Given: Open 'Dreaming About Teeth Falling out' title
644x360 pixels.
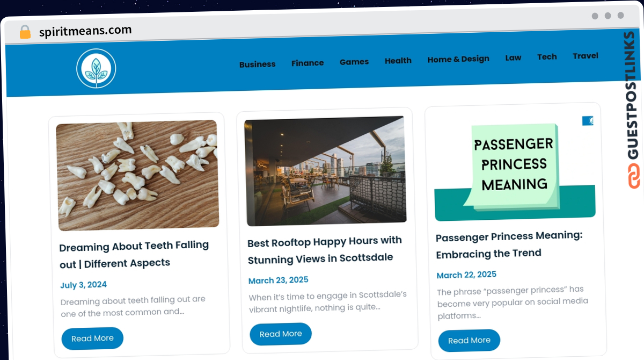Looking at the screenshot, I should [x=134, y=255].
